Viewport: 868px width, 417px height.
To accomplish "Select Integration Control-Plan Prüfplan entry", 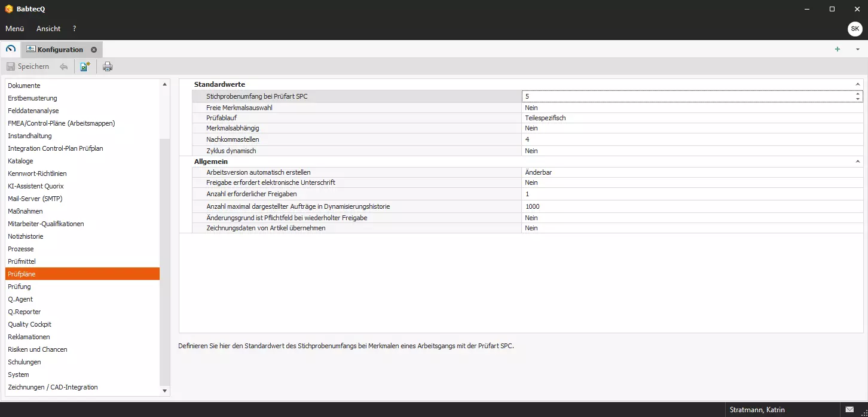I will click(82, 148).
